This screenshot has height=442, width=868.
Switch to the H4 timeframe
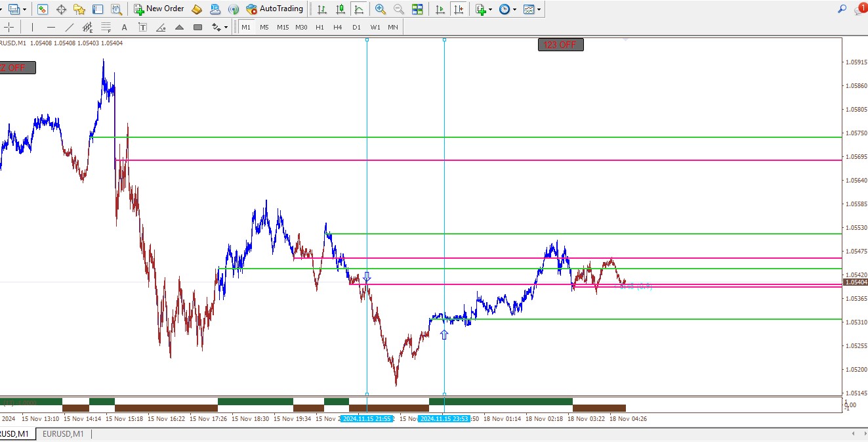tap(338, 27)
